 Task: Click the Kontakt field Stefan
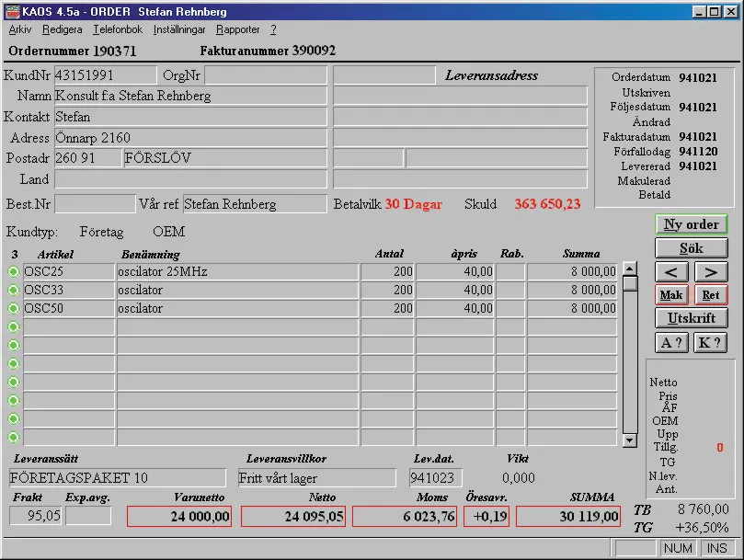190,117
